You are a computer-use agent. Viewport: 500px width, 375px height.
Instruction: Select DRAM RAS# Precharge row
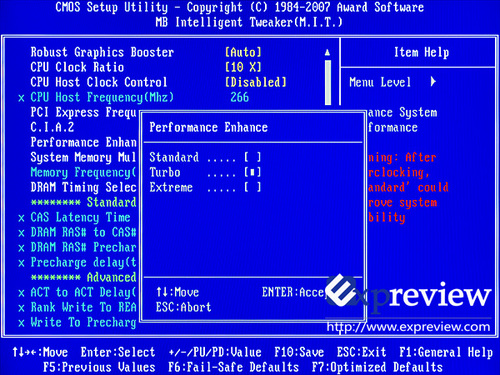tap(83, 247)
